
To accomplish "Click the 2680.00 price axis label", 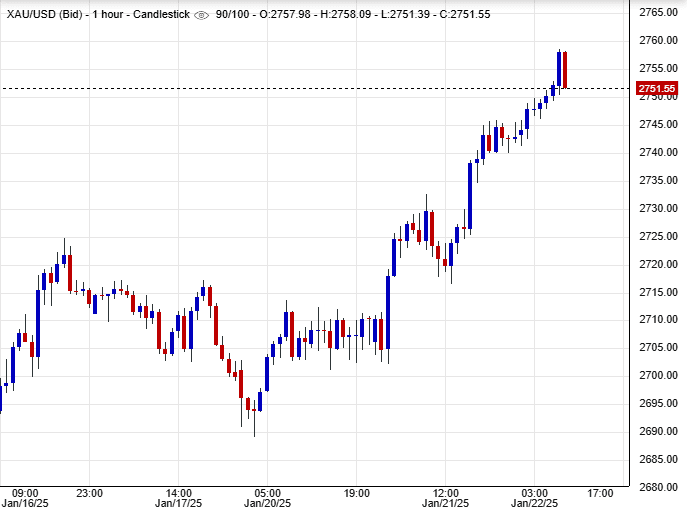I will pos(658,487).
